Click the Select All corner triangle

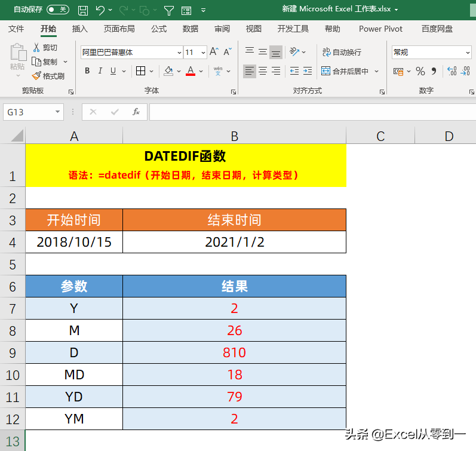17,136
